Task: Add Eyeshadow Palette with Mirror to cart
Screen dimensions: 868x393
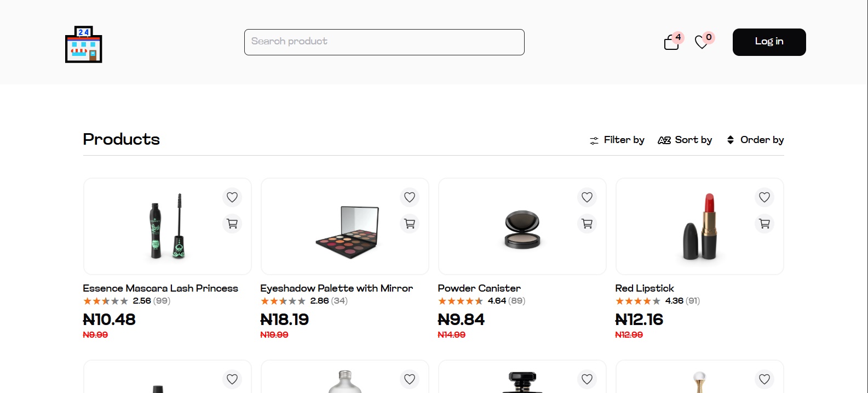Action: pyautogui.click(x=410, y=224)
